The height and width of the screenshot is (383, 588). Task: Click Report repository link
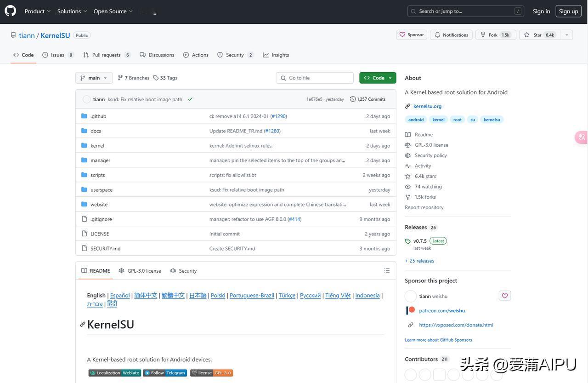click(x=424, y=207)
